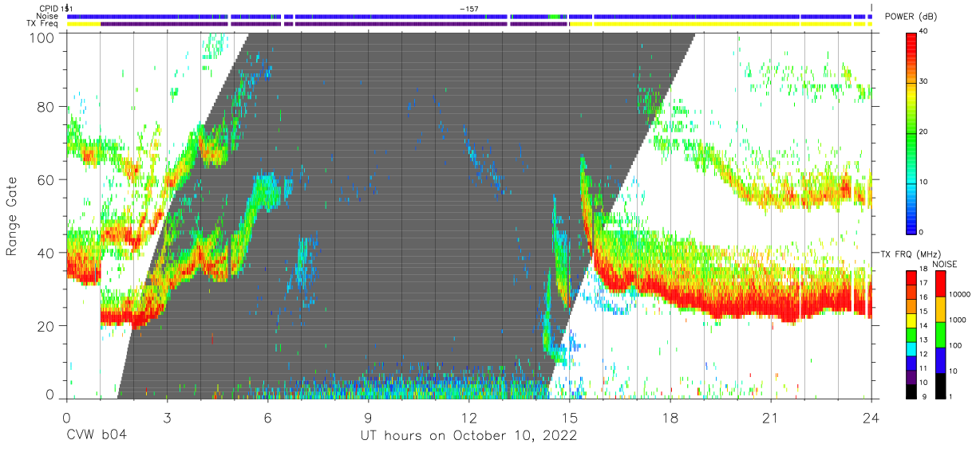Click UT hour axis tick '9'
Image resolution: width=980 pixels, height=452 pixels.
pyautogui.click(x=368, y=418)
